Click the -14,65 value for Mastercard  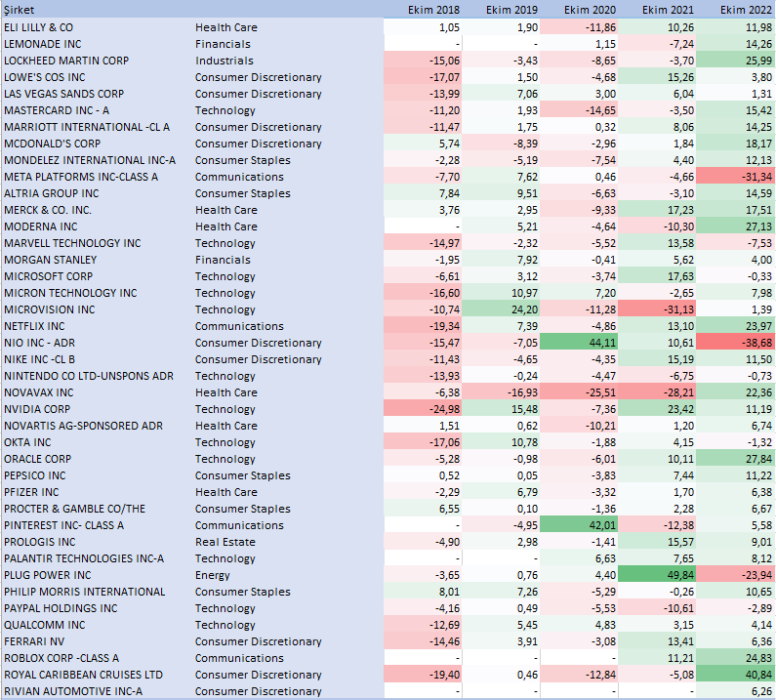pyautogui.click(x=579, y=110)
